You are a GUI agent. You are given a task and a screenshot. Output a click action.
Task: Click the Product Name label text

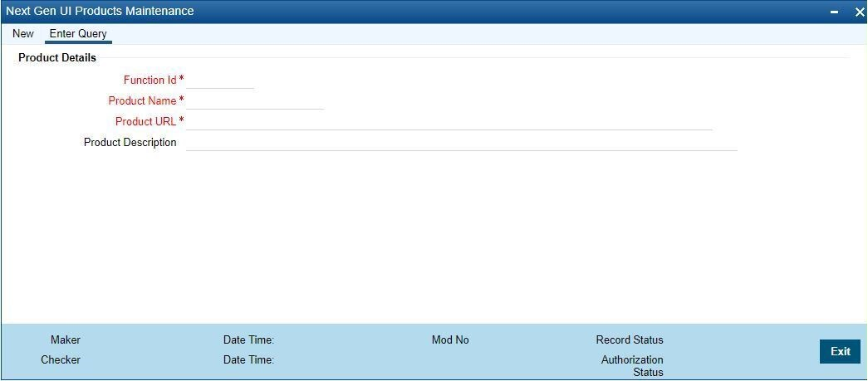(x=142, y=101)
